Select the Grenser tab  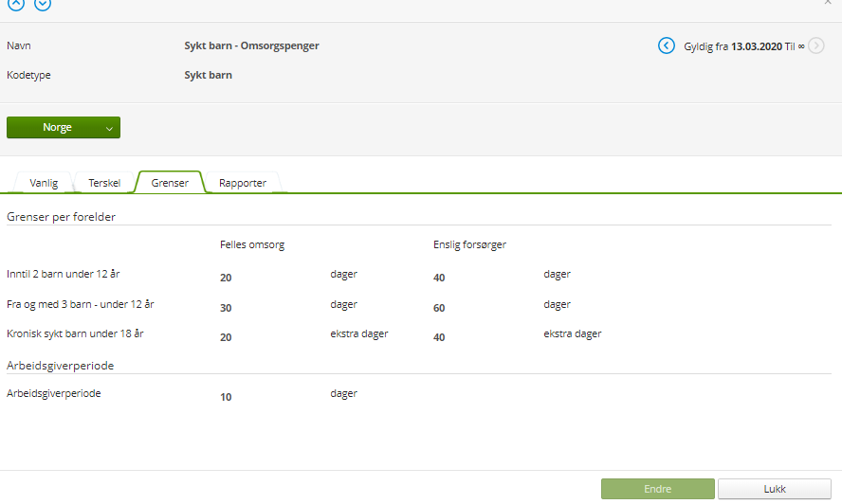click(171, 183)
